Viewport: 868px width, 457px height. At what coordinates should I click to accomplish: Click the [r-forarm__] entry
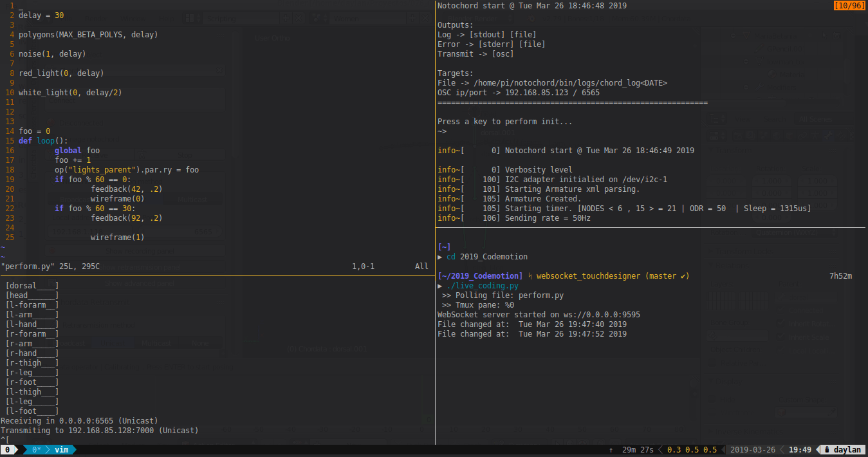click(x=32, y=333)
